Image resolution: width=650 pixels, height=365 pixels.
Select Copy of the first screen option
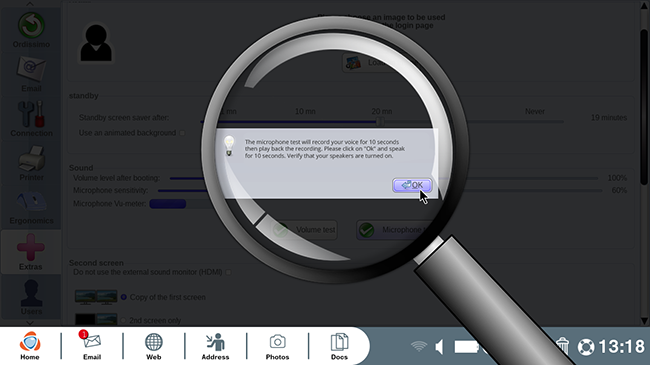(124, 297)
